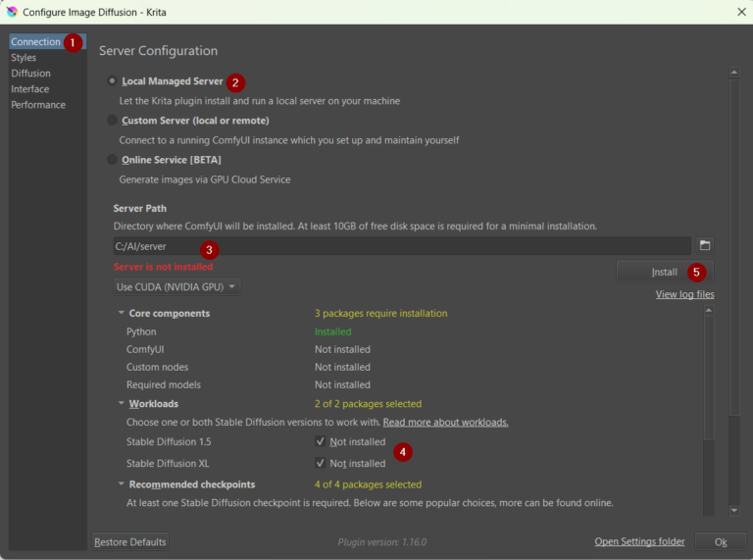Select Local Managed Server option
The width and height of the screenshot is (753, 560).
pos(112,81)
